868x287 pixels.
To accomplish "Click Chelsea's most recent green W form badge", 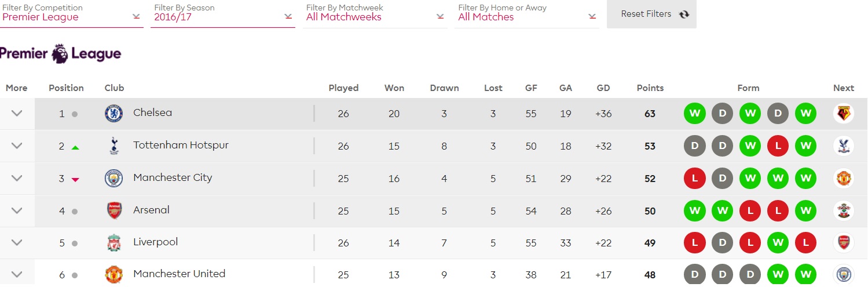I will tap(805, 113).
